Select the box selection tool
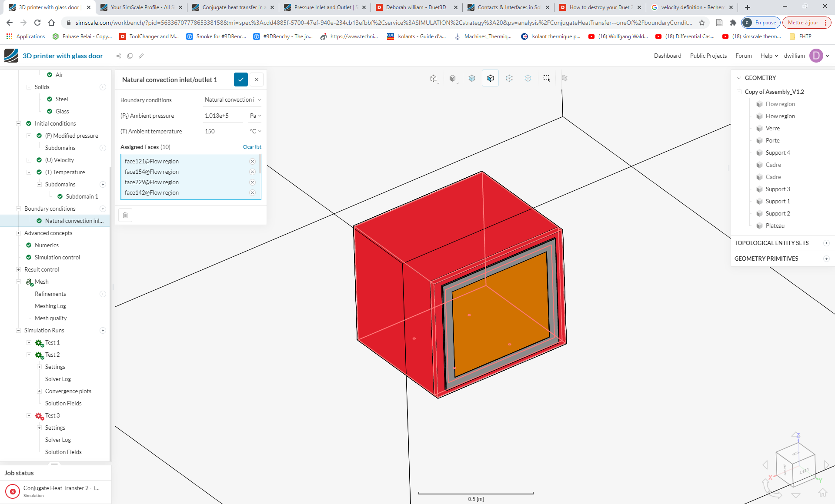The width and height of the screenshot is (835, 504). [x=547, y=78]
